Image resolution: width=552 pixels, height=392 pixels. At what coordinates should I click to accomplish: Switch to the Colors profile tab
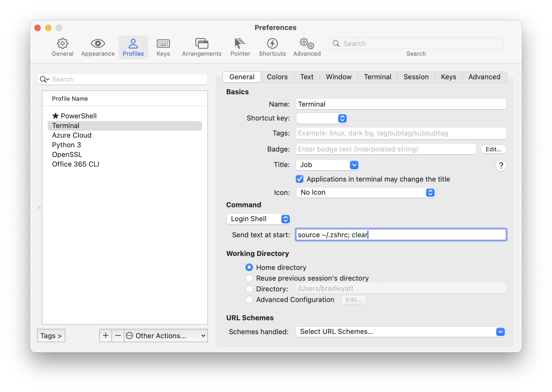(277, 77)
